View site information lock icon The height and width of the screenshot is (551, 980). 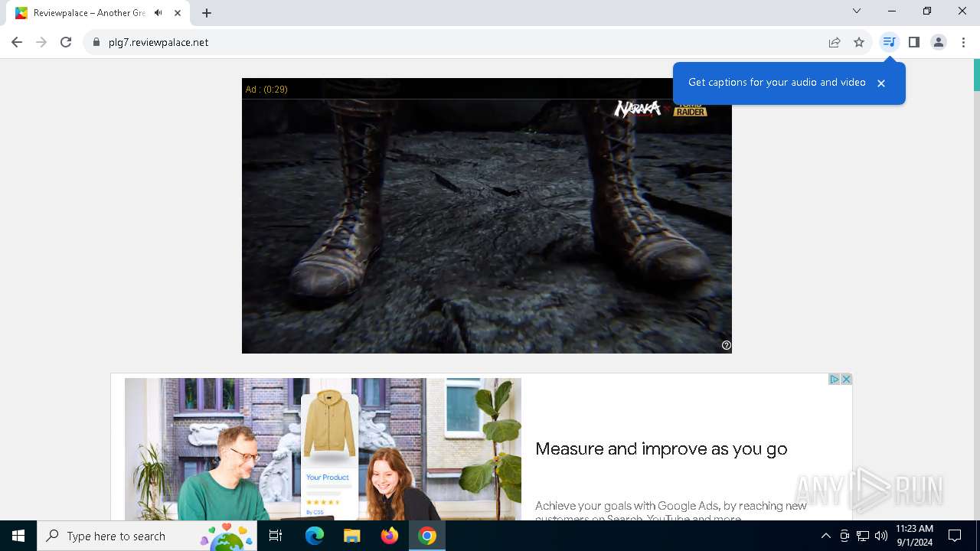click(96, 42)
